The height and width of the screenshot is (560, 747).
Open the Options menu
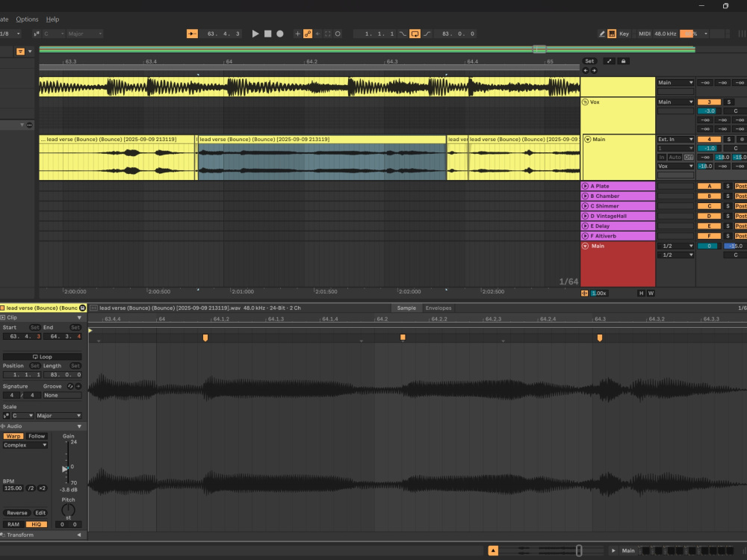(27, 19)
